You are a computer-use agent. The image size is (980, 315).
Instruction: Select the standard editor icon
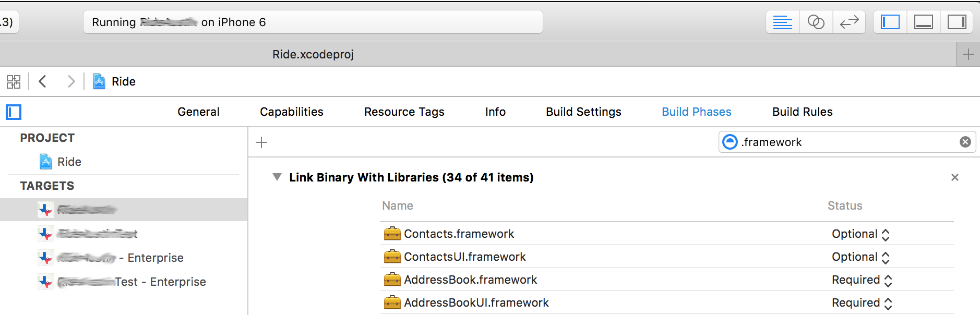[782, 22]
